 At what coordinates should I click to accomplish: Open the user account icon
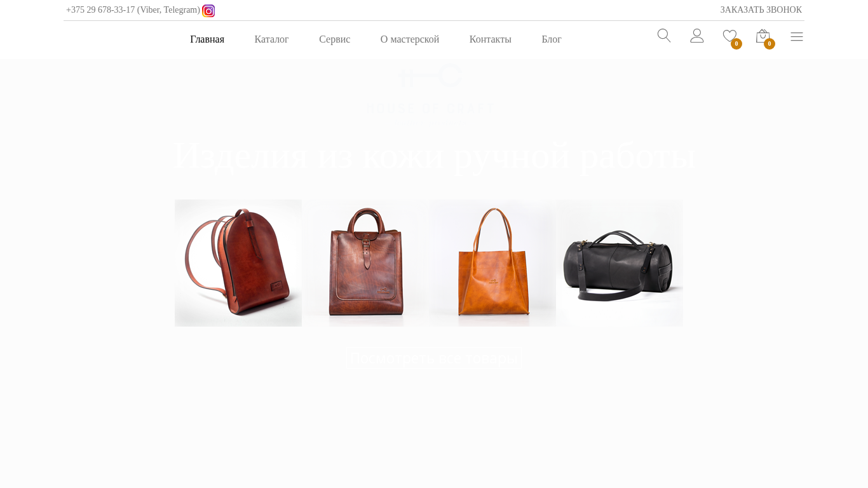pos(697,36)
